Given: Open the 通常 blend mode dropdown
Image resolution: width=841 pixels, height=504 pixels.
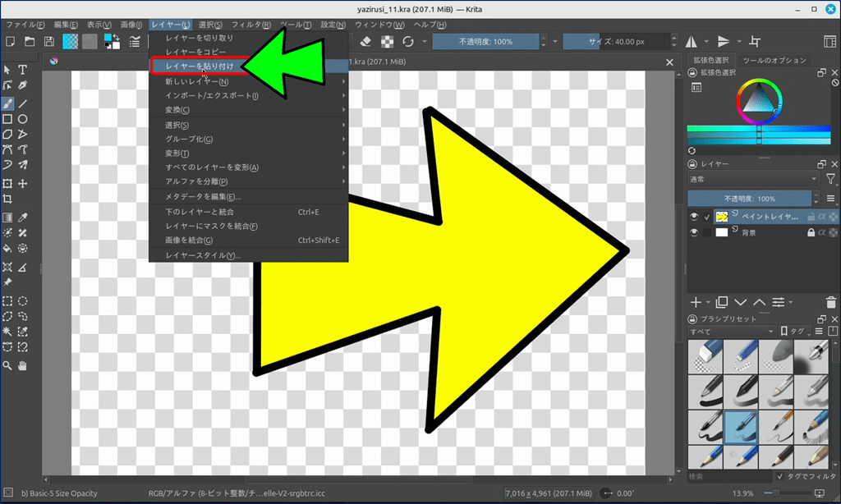Looking at the screenshot, I should coord(753,179).
